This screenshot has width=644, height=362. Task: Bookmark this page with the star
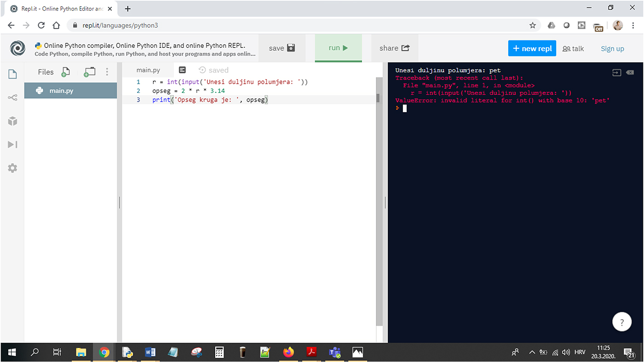pyautogui.click(x=533, y=25)
